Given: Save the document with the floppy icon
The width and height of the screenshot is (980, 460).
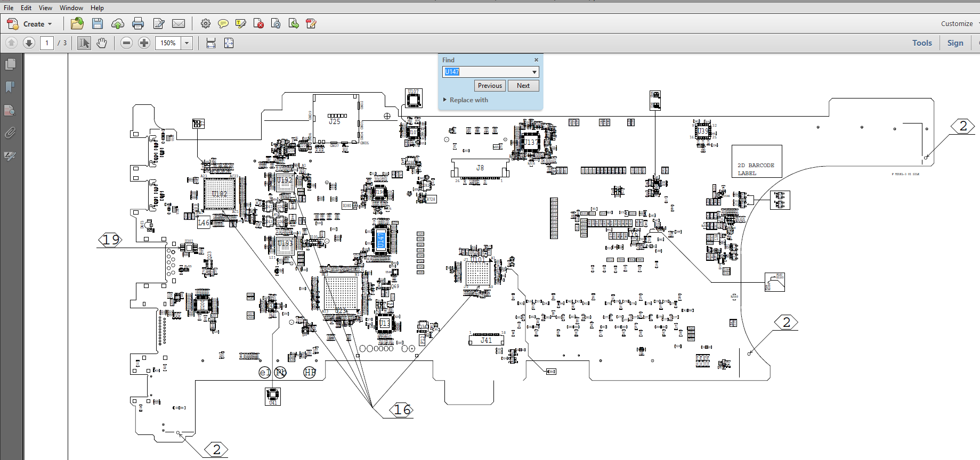Looking at the screenshot, I should tap(98, 23).
